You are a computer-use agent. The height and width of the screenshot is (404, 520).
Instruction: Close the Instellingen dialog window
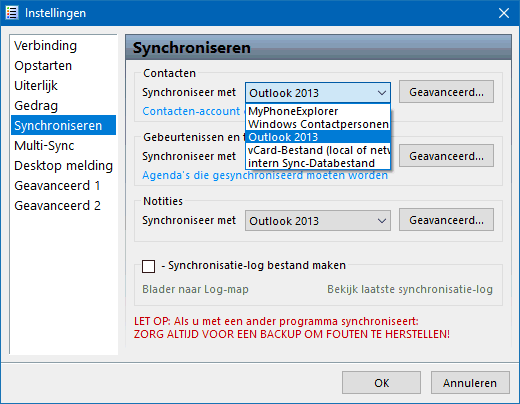[x=504, y=13]
